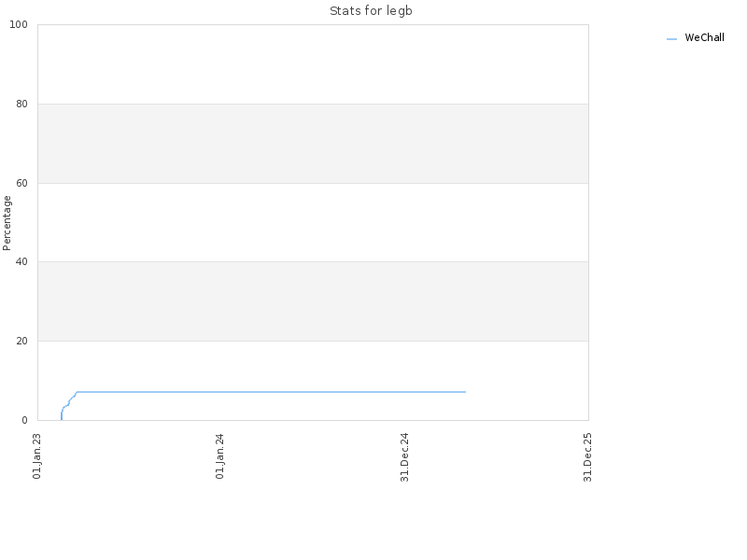Select the 0 y-axis tick label

25,420
